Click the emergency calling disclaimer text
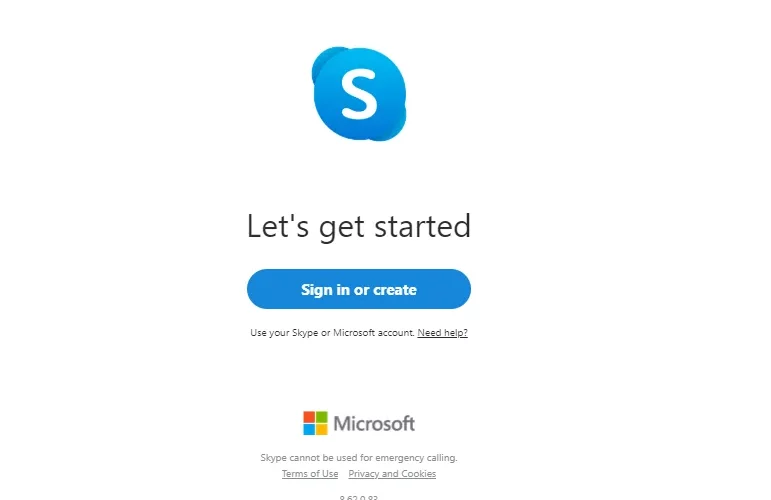Screen dimensions: 771x500 click(359, 458)
